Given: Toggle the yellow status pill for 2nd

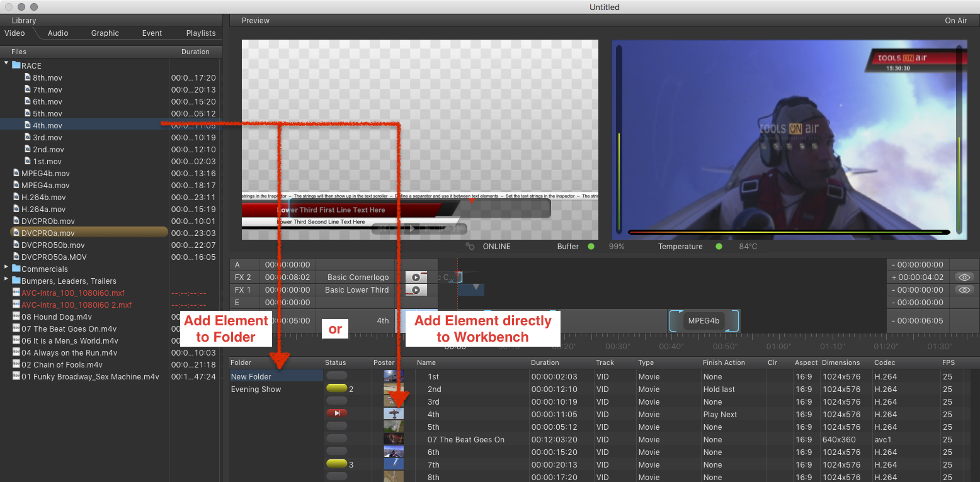Looking at the screenshot, I should point(336,388).
